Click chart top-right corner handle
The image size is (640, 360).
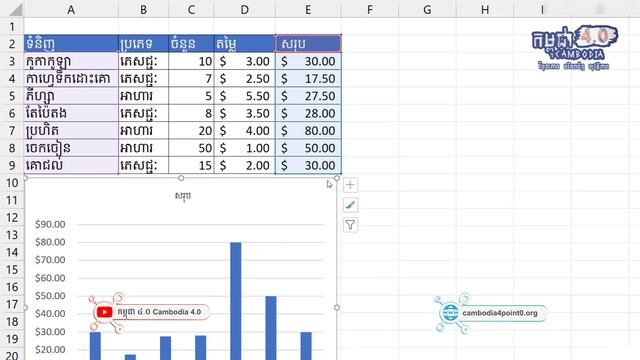pos(337,178)
